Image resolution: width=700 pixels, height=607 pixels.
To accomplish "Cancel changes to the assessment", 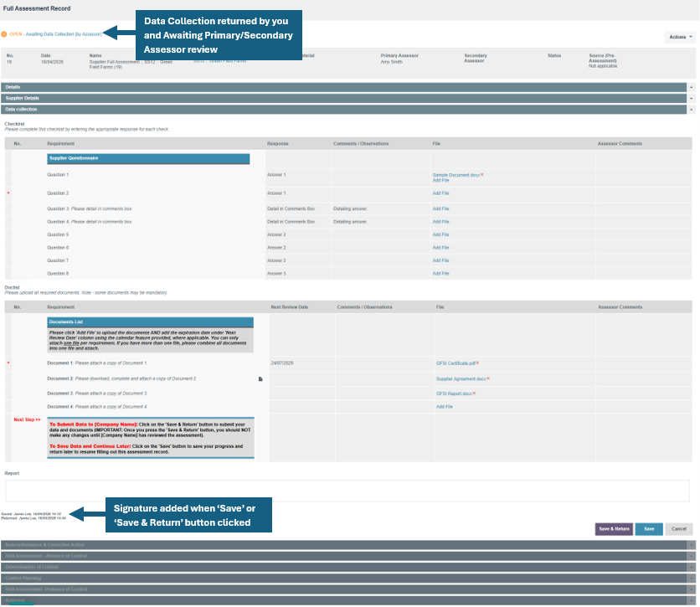I will [x=678, y=529].
